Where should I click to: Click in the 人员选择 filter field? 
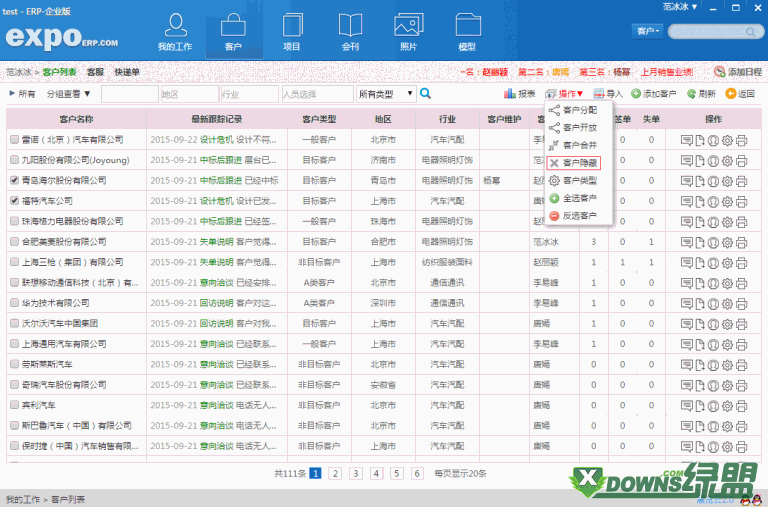317,94
